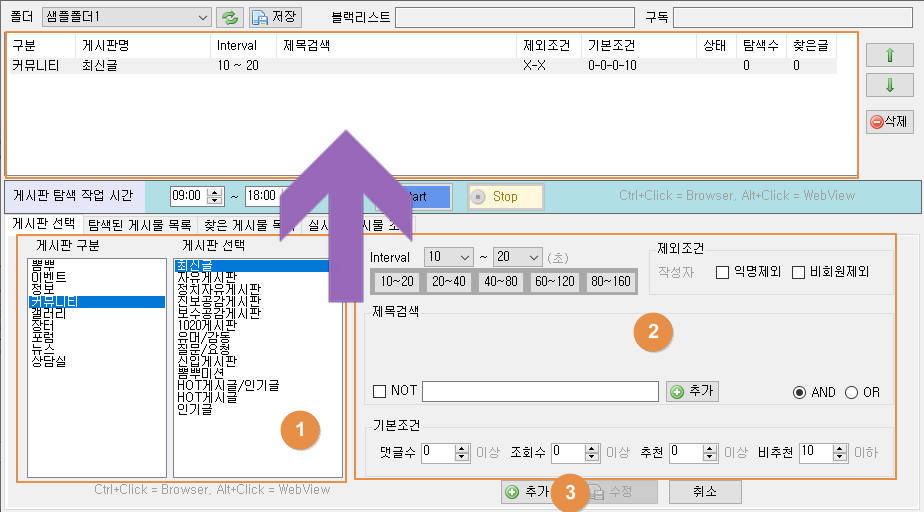Screen dimensions: 924x512
Task: Click the 18:00 end time field
Action: coord(262,196)
